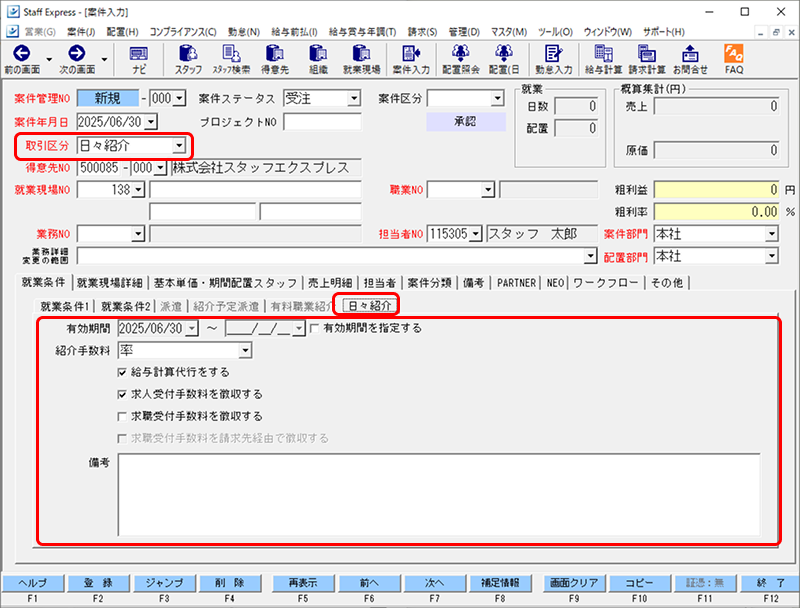Expand the 紹介手数料 dropdown showing 率
The height and width of the screenshot is (608, 800).
coord(245,350)
